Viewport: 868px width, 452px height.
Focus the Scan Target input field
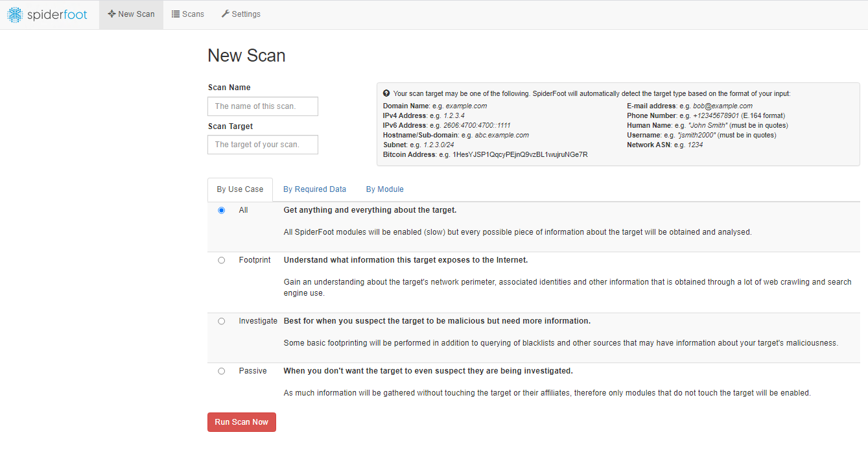point(263,145)
